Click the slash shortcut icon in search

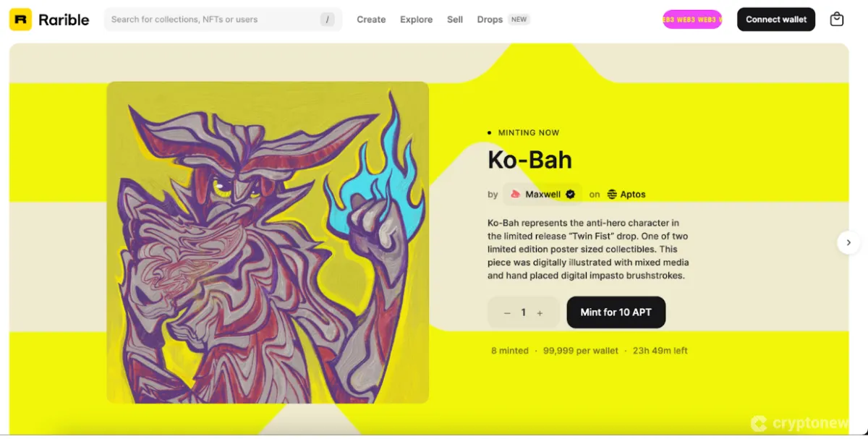point(327,20)
